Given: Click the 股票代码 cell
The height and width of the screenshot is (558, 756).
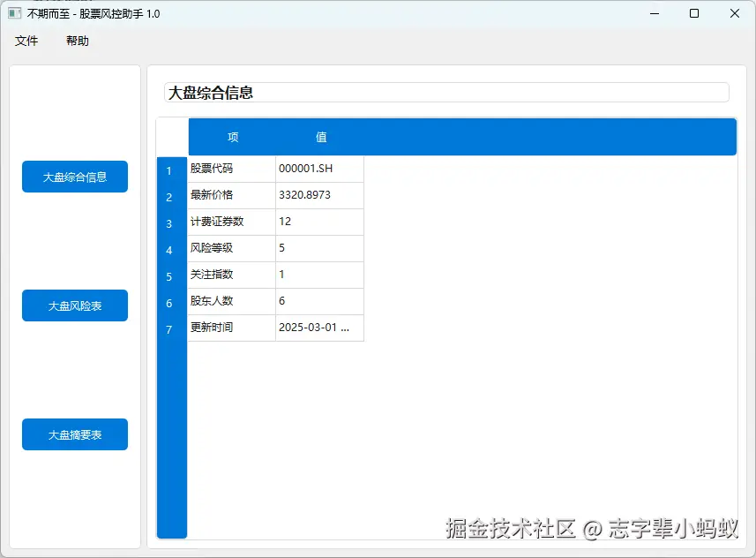Looking at the screenshot, I should [231, 169].
